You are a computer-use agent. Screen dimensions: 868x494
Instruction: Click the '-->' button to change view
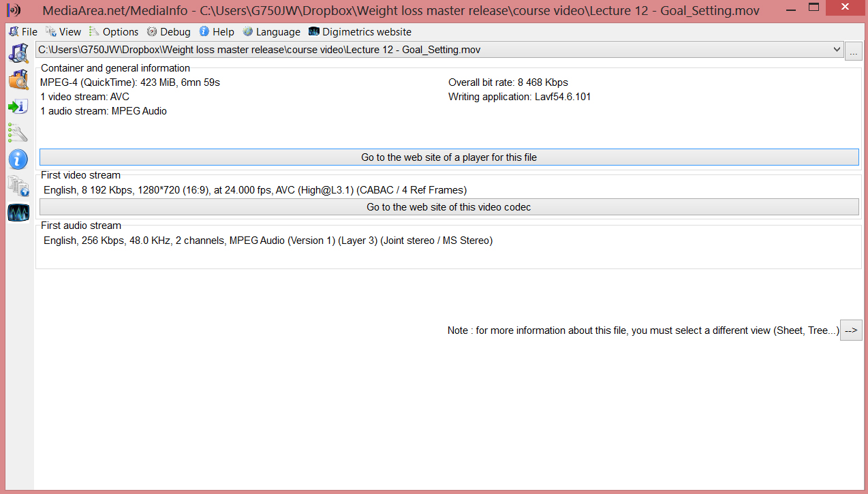click(851, 330)
